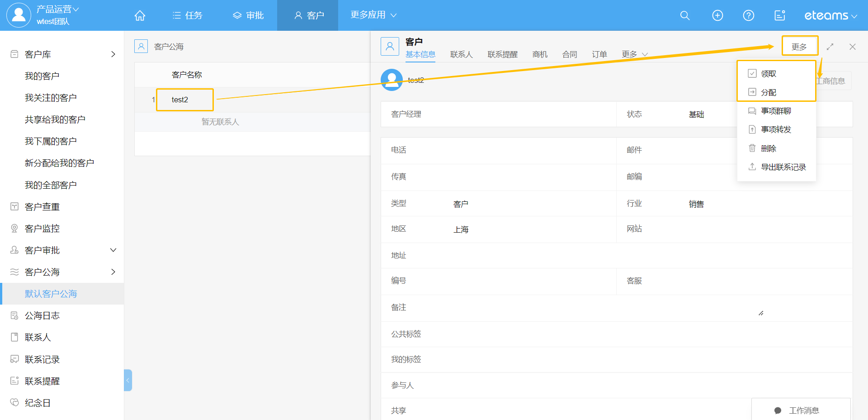
Task: Select 导出联系记录 export option
Action: tap(783, 167)
